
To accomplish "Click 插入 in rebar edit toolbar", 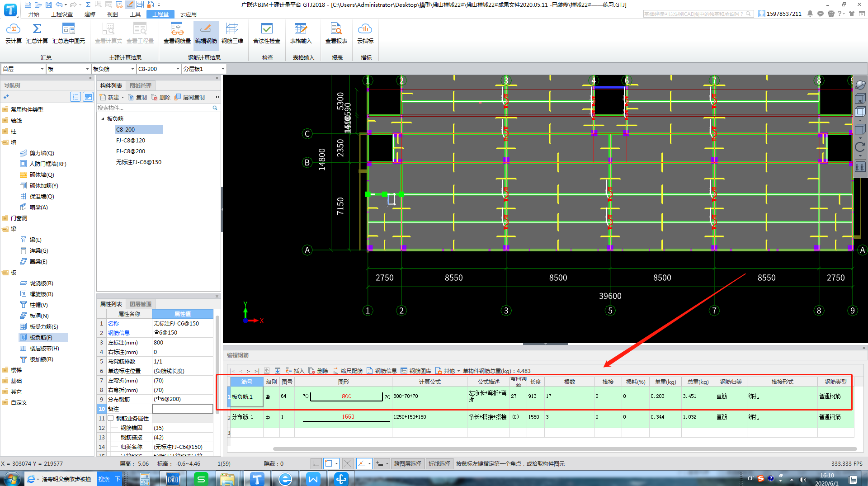I will pos(295,371).
